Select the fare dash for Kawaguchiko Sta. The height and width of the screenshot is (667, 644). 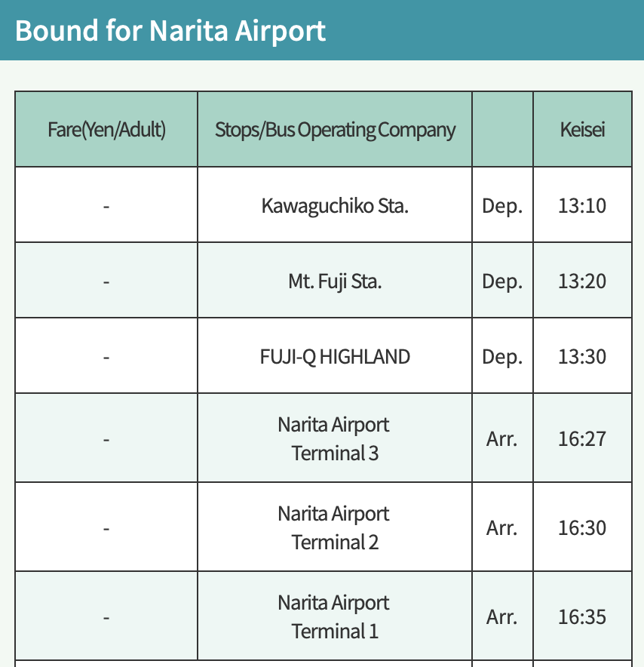click(x=106, y=207)
